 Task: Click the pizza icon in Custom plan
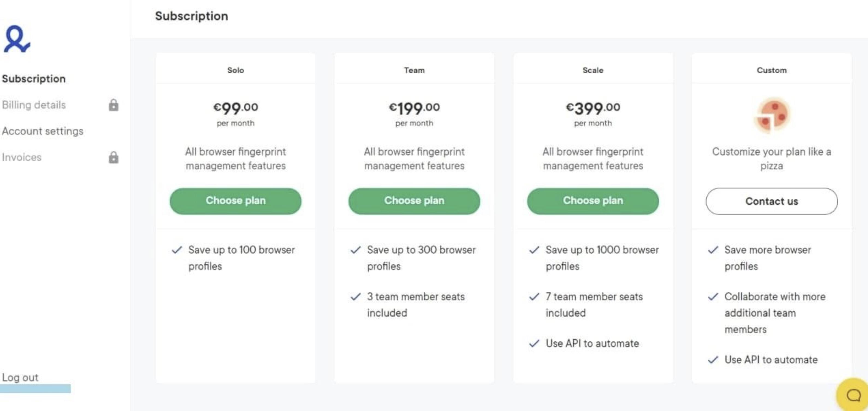(x=772, y=115)
